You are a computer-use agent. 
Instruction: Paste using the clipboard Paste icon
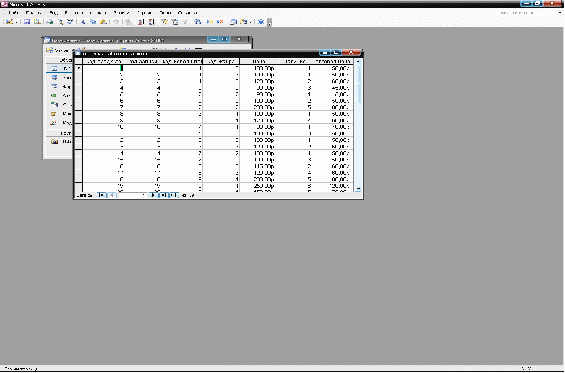click(x=103, y=22)
